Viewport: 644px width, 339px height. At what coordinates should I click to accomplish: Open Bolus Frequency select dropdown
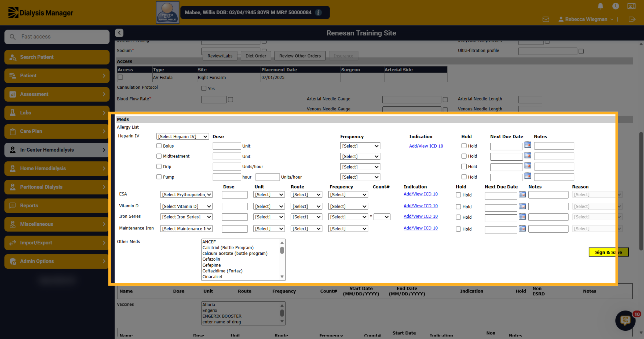point(360,146)
